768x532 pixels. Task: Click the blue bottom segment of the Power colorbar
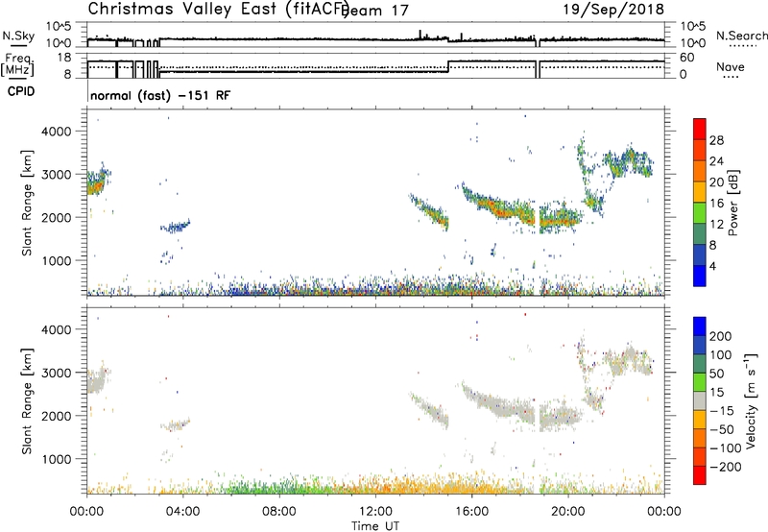700,276
